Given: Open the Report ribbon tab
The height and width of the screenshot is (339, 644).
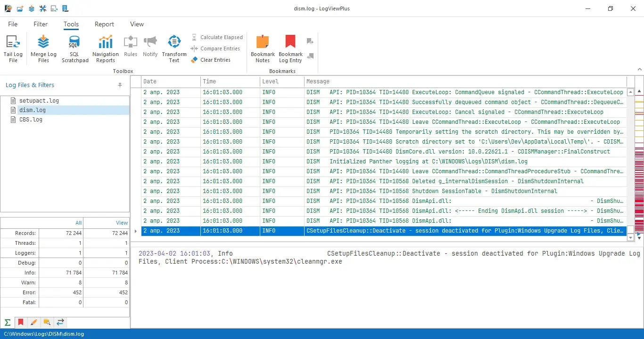Looking at the screenshot, I should [x=104, y=24].
